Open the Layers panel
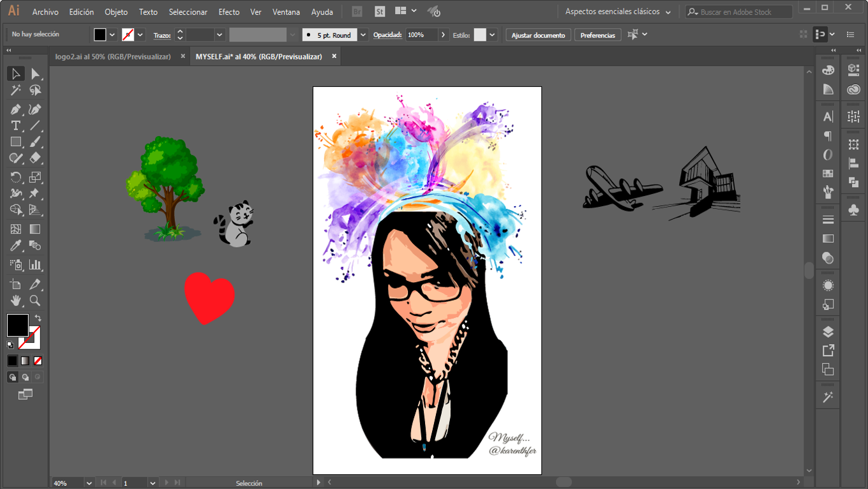Screen dimensions: 868x489 tap(828, 332)
